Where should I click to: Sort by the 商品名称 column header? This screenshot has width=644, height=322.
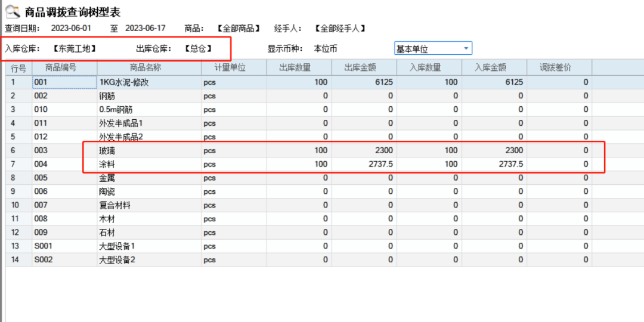148,68
